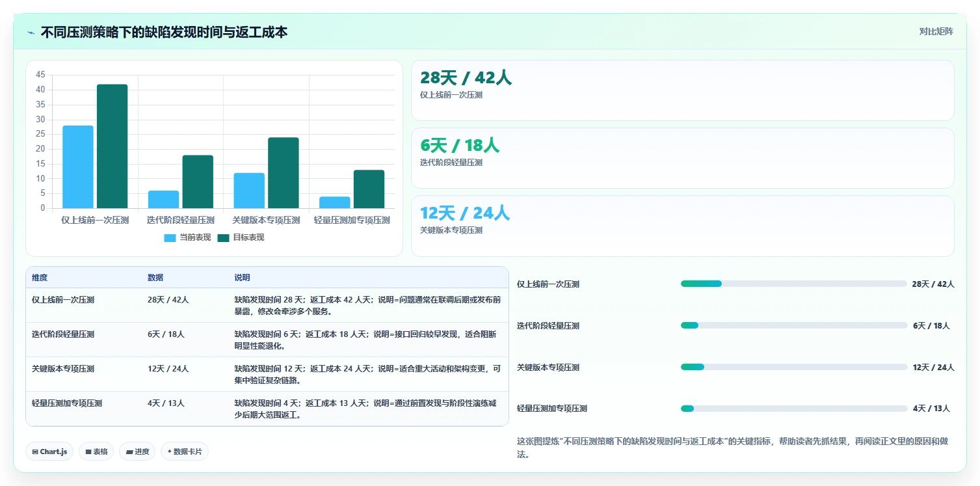980x486 pixels.
Task: Click the 数据卡片 tag chip
Action: coord(185,452)
